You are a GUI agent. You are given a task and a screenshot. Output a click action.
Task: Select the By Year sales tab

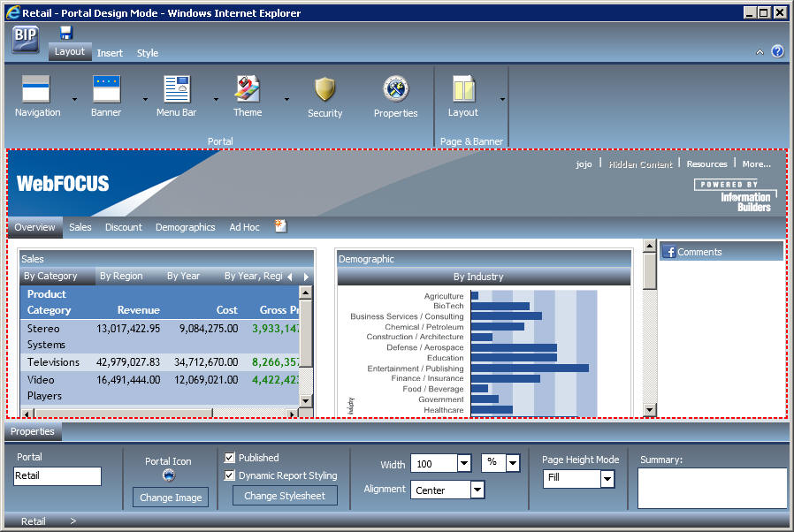183,276
